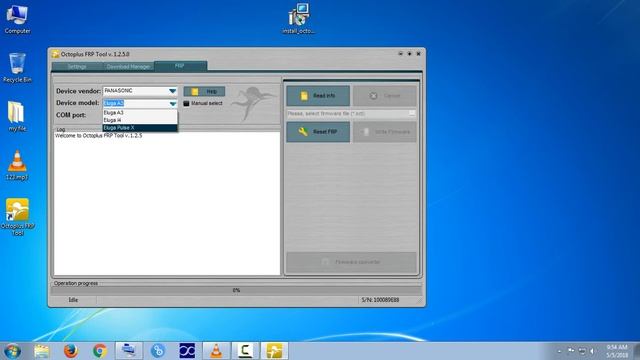
Task: Click inside the Log text area
Action: (167, 203)
